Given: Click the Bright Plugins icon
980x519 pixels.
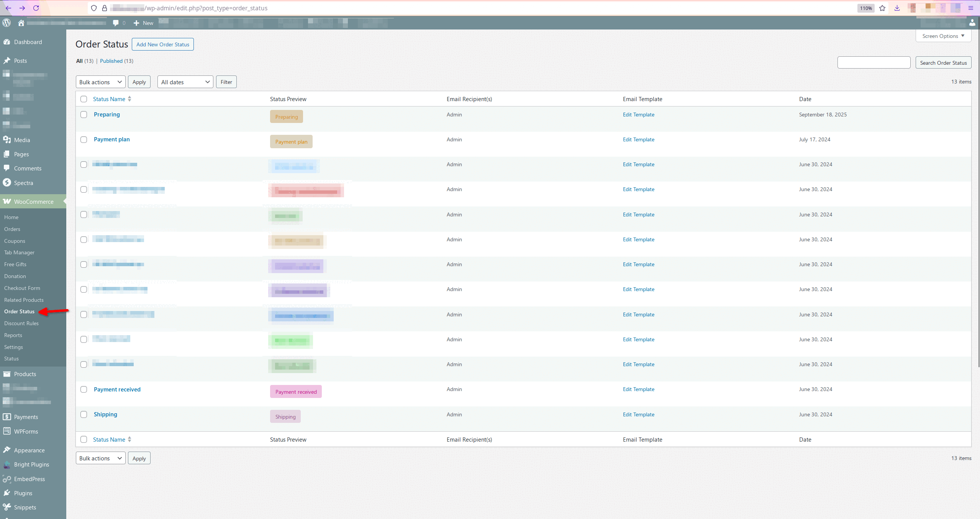Looking at the screenshot, I should [x=7, y=465].
